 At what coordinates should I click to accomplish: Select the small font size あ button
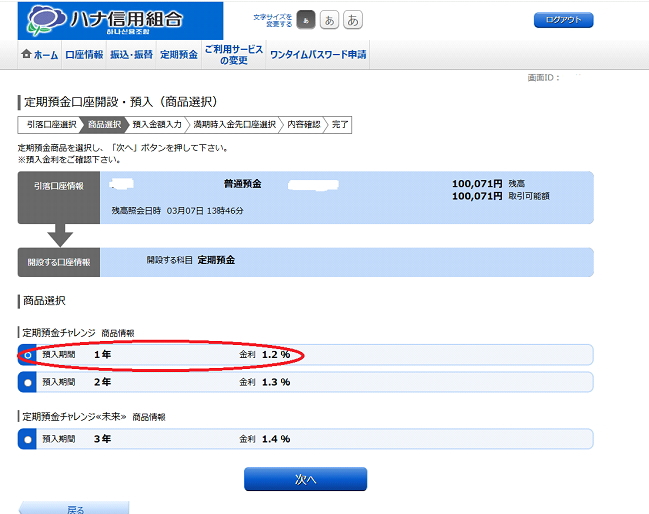(308, 20)
